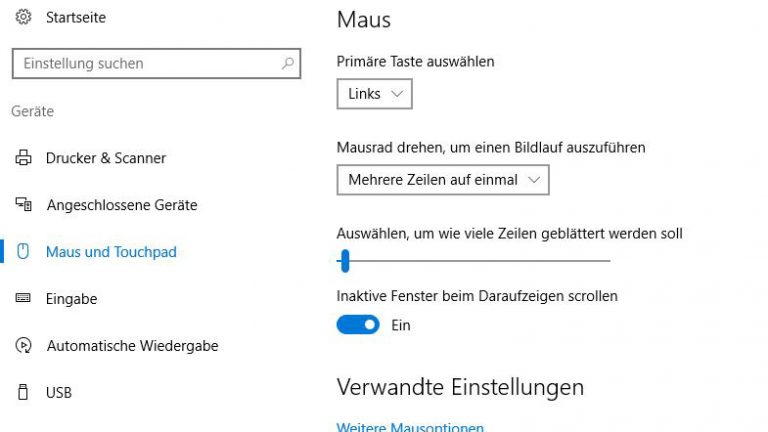Go to the Eingabe settings page

(72, 298)
